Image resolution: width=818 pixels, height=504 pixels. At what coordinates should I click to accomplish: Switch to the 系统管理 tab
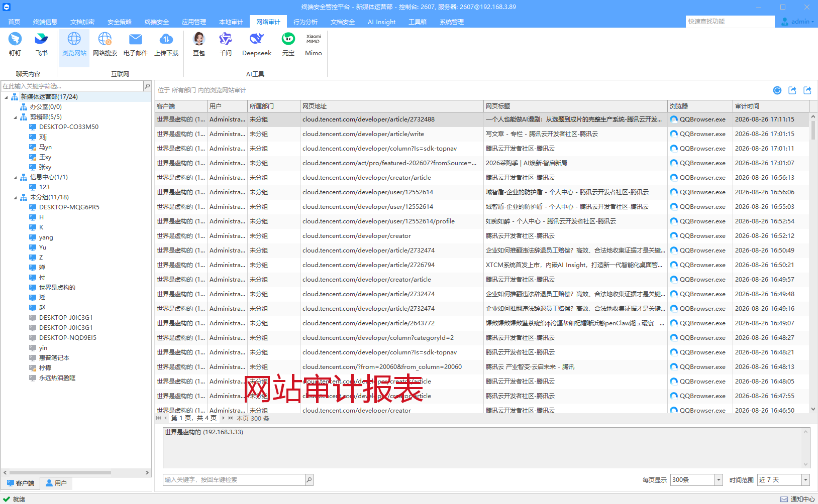[x=452, y=22]
